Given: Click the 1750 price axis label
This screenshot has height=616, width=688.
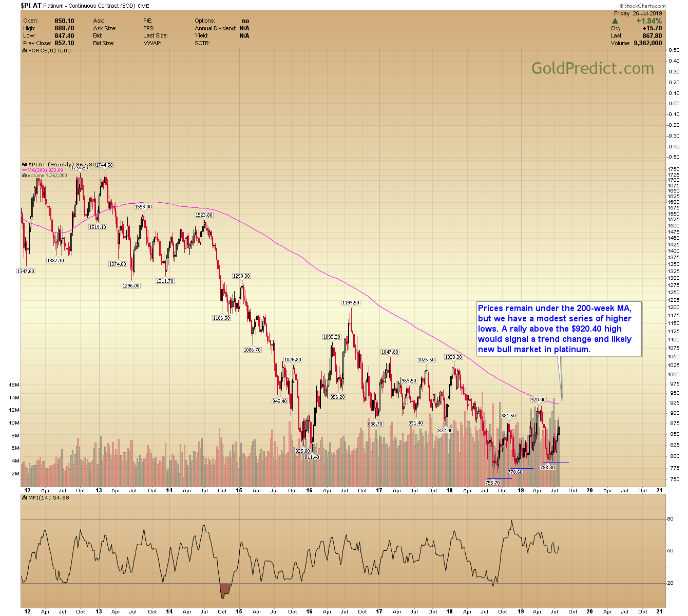Looking at the screenshot, I should (x=674, y=169).
